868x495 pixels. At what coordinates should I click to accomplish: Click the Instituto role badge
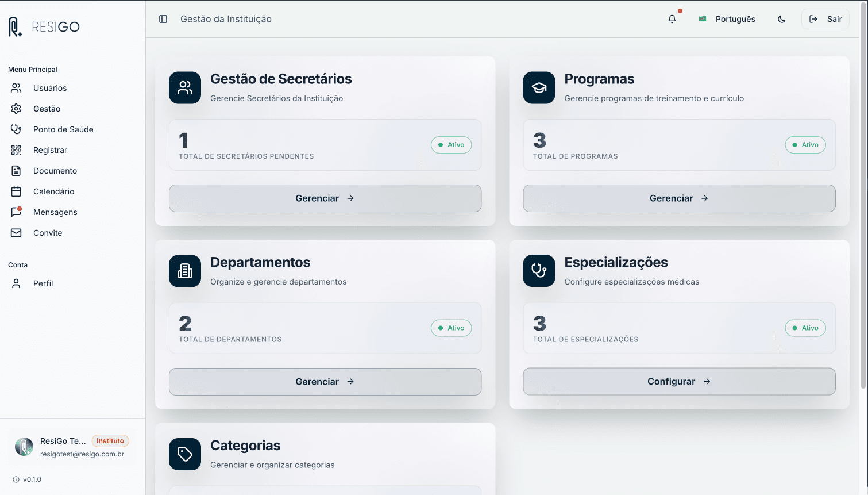point(110,441)
